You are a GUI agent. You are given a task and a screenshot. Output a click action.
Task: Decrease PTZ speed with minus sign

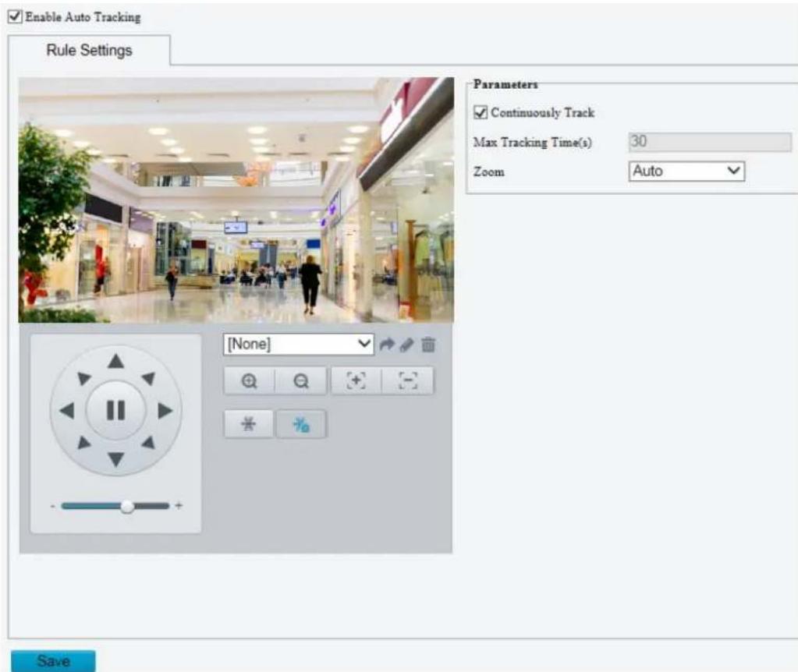53,506
